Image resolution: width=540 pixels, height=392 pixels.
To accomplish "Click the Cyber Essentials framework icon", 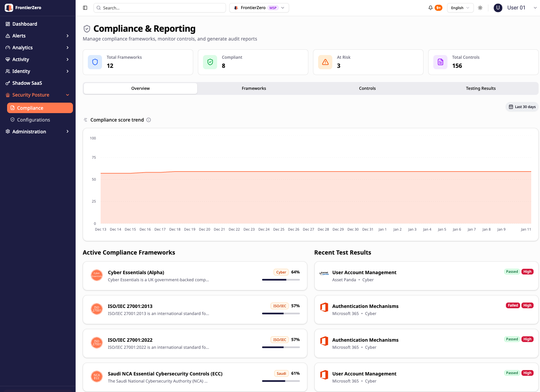I will tap(97, 275).
